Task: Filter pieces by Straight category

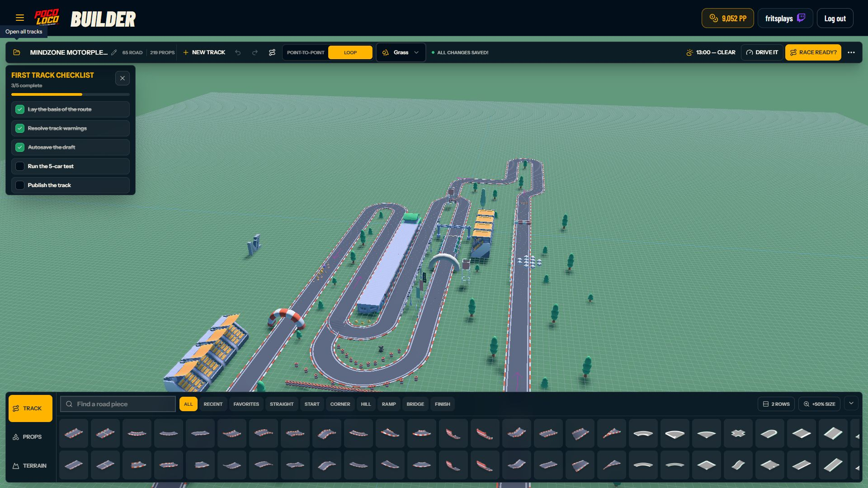Action: [x=282, y=404]
